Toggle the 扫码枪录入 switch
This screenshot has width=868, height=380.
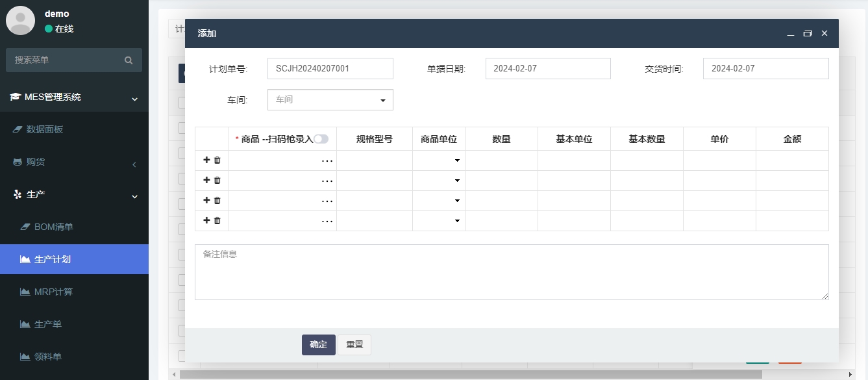(321, 139)
